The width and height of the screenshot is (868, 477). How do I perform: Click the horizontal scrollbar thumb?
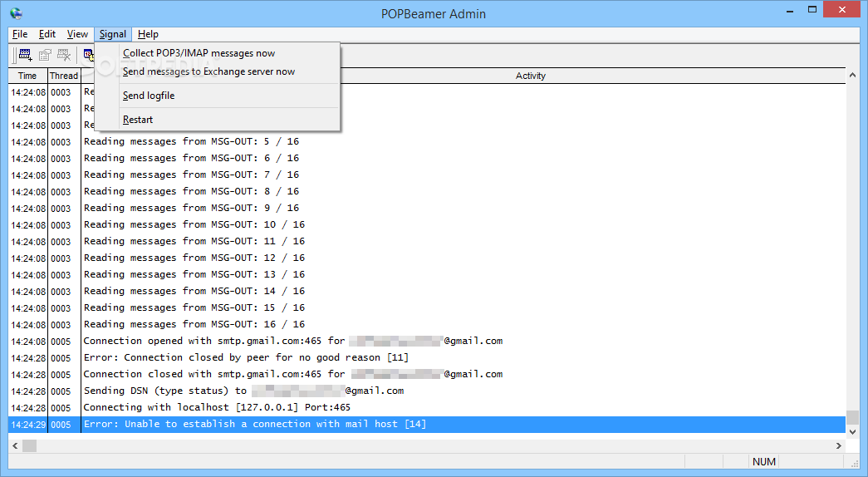29,445
